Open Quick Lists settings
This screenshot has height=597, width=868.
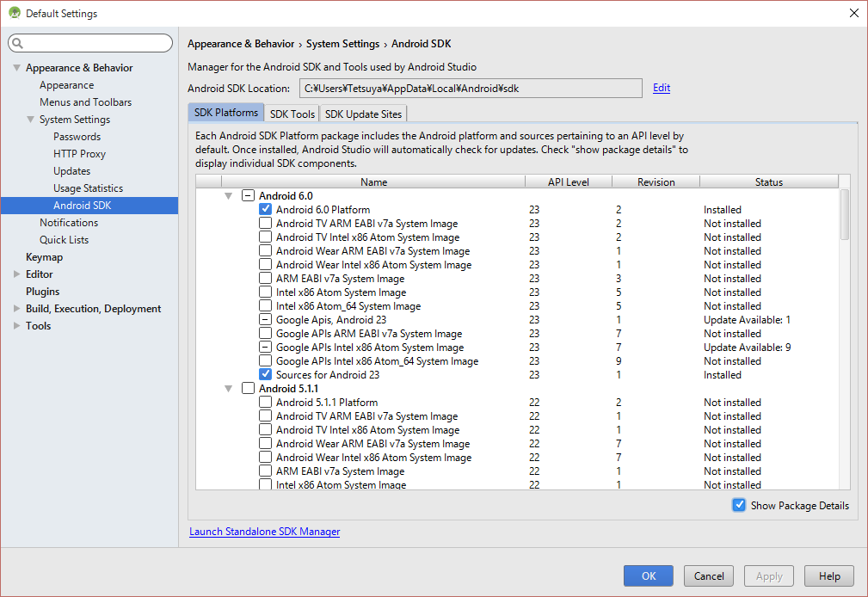coord(64,239)
